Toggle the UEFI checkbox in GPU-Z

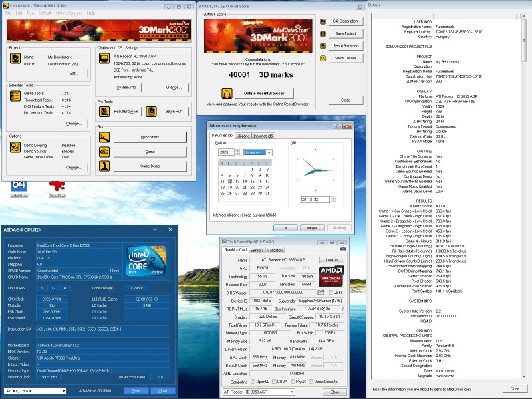click(331, 292)
